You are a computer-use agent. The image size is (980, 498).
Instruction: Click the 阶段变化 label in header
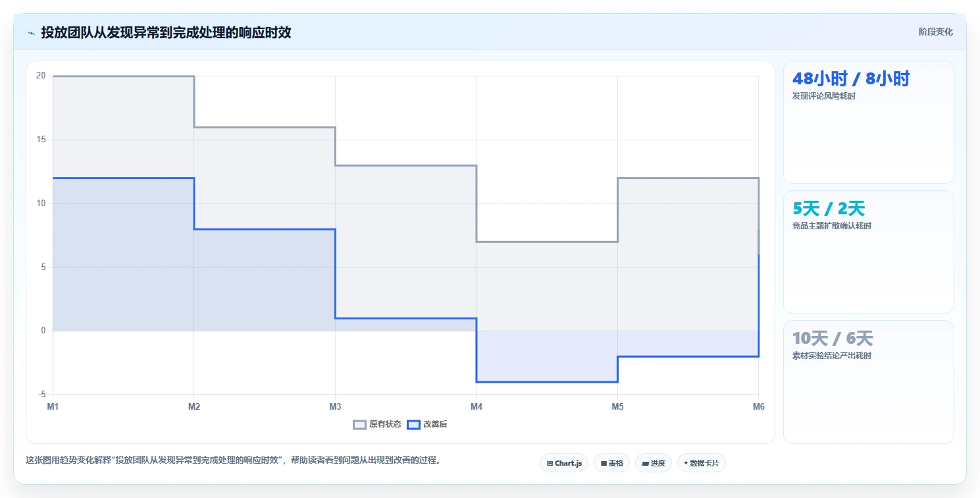936,32
